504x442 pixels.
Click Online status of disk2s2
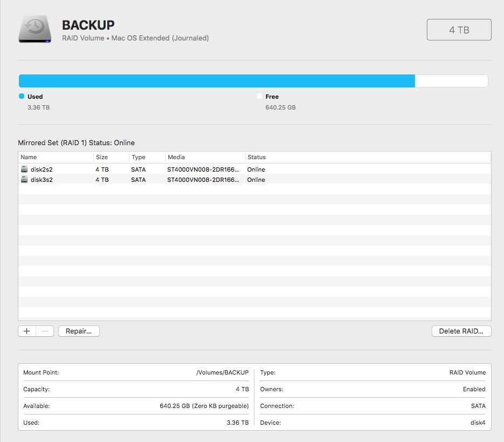(x=256, y=169)
